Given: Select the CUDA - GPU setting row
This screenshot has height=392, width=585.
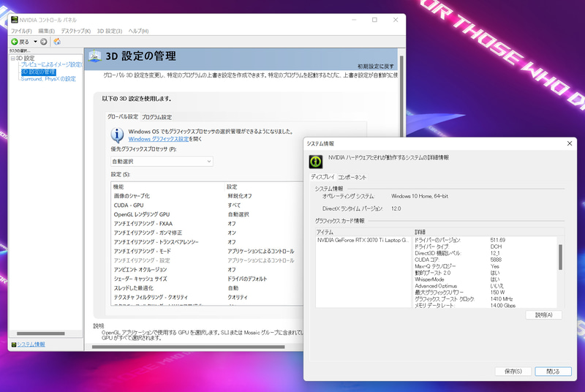Looking at the screenshot, I should coord(207,205).
